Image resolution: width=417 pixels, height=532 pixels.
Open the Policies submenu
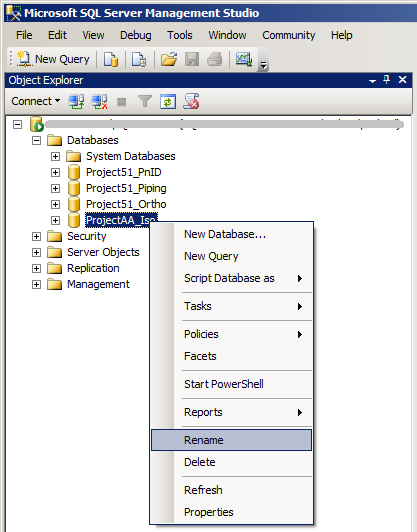[x=231, y=334]
